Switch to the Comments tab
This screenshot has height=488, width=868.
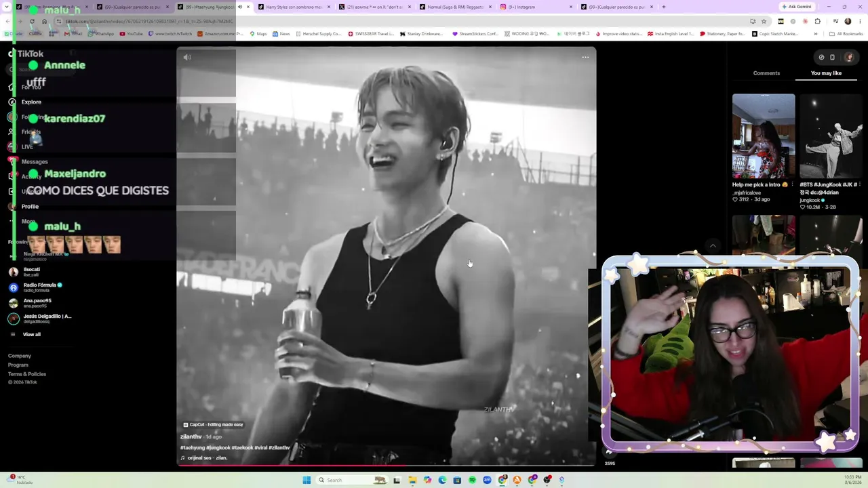766,73
